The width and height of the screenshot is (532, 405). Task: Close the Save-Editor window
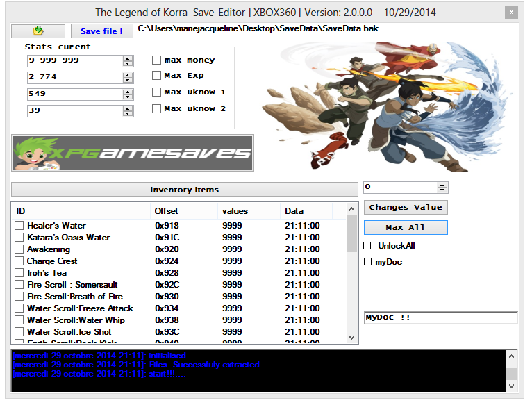510,13
